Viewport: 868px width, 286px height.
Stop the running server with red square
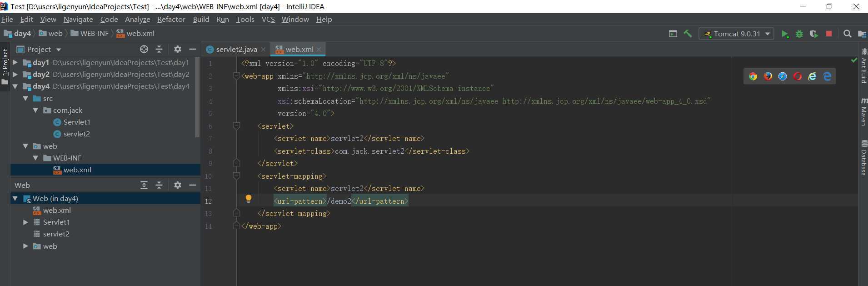pos(829,34)
